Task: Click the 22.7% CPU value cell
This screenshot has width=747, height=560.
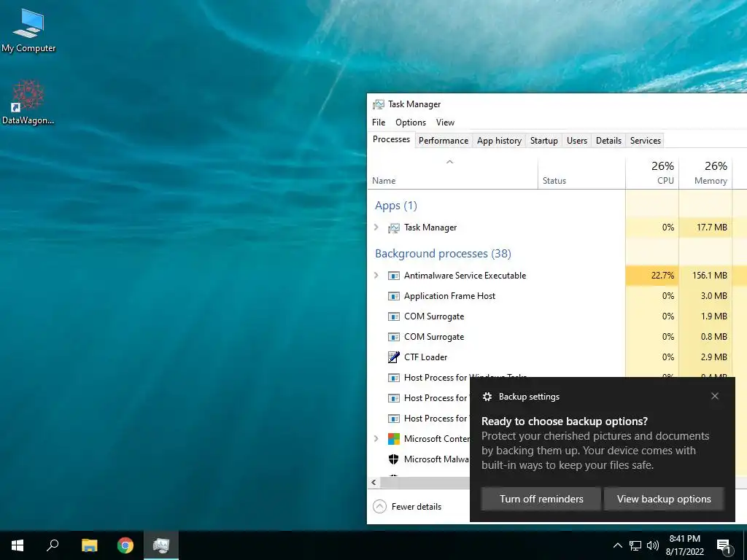Action: [652, 276]
